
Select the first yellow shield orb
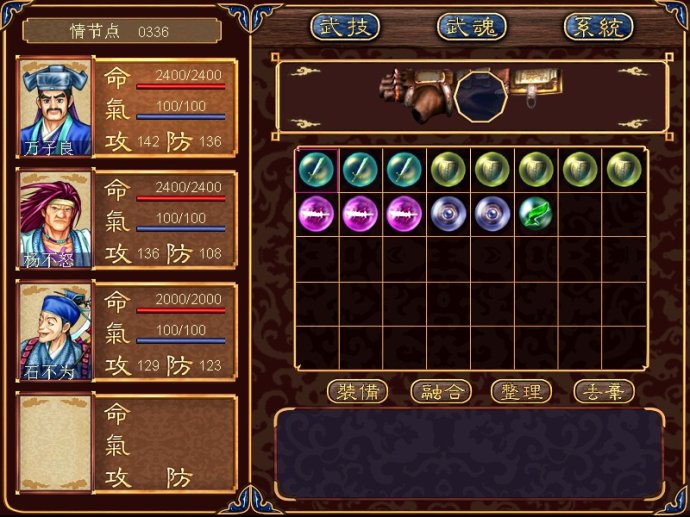click(448, 170)
